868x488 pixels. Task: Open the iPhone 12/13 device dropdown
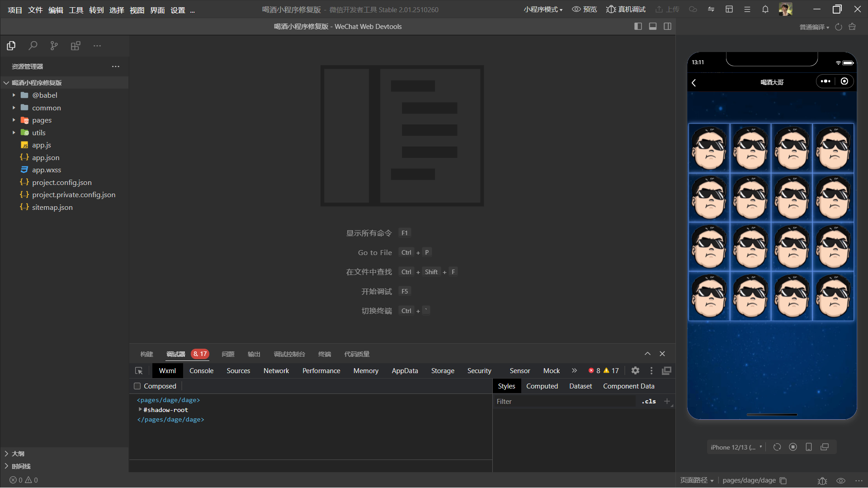[736, 447]
